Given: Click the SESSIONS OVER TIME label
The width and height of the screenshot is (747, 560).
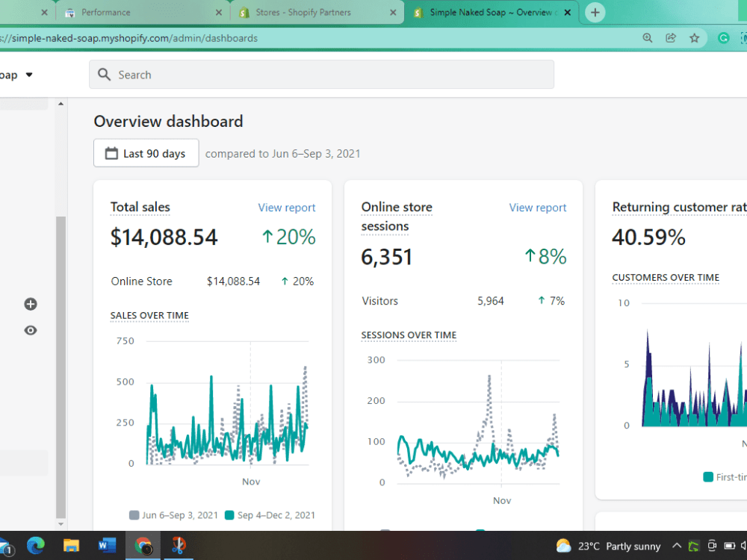Looking at the screenshot, I should coord(409,335).
